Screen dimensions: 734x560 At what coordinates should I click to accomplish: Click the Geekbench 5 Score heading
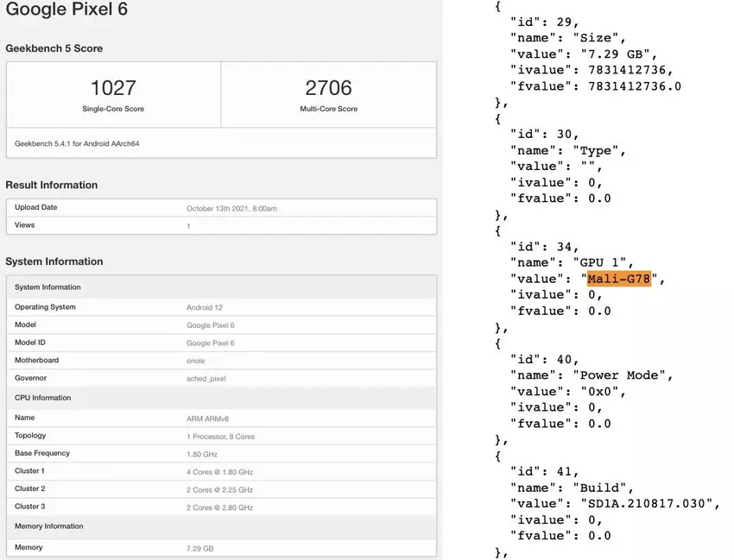pyautogui.click(x=54, y=48)
